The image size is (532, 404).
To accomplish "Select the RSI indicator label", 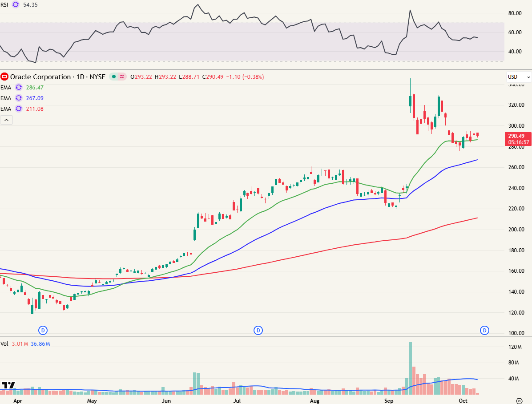I will coord(5,4).
